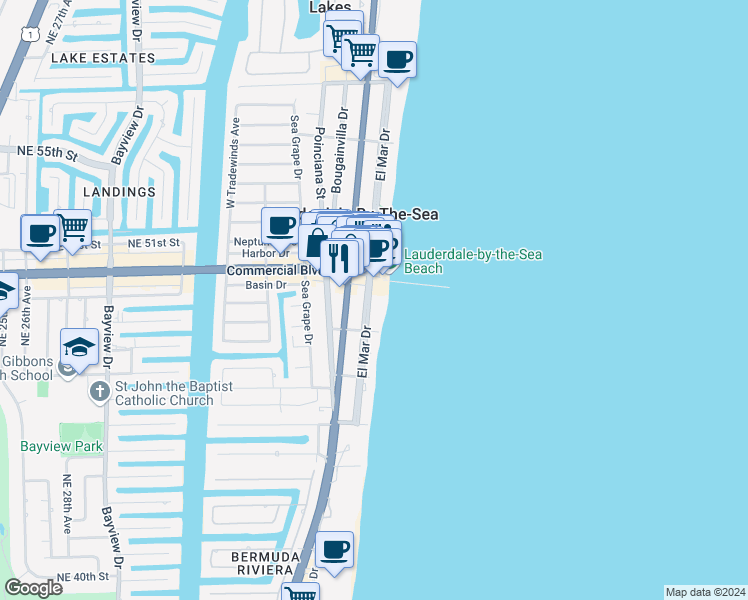Click the Map data ©2024 attribution text
The width and height of the screenshot is (748, 600).
pos(705,592)
